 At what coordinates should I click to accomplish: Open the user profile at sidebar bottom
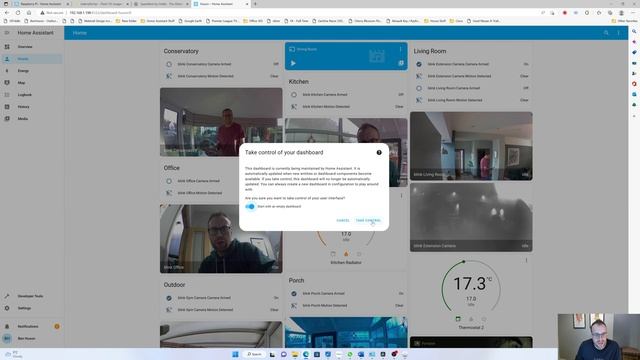32,338
